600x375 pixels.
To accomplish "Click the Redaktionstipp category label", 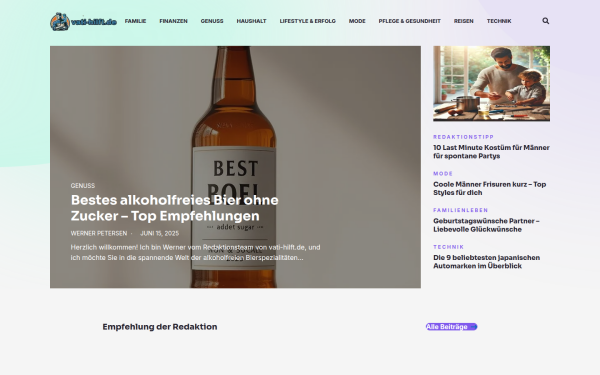I will [x=463, y=137].
